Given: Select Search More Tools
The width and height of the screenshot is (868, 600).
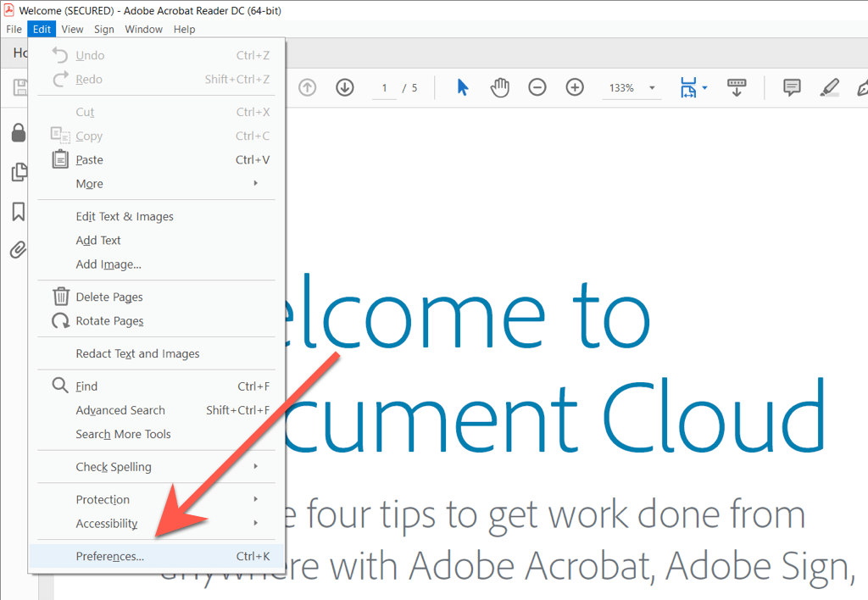Looking at the screenshot, I should (x=123, y=434).
